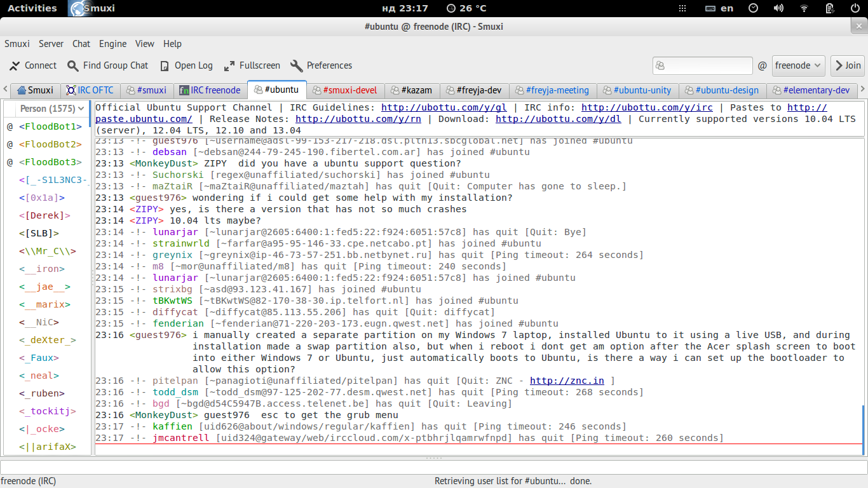Expand the freenode network dropdown
The height and width of the screenshot is (488, 868).
799,65
